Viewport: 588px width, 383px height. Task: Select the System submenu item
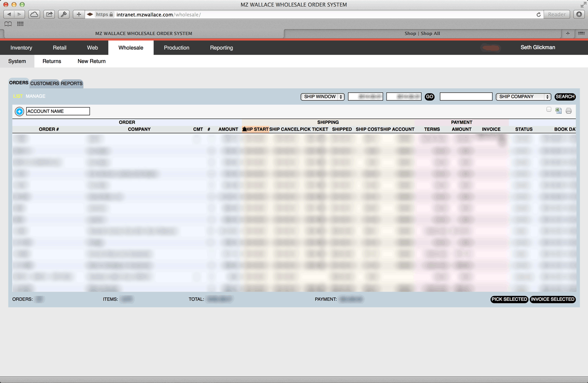(x=17, y=61)
